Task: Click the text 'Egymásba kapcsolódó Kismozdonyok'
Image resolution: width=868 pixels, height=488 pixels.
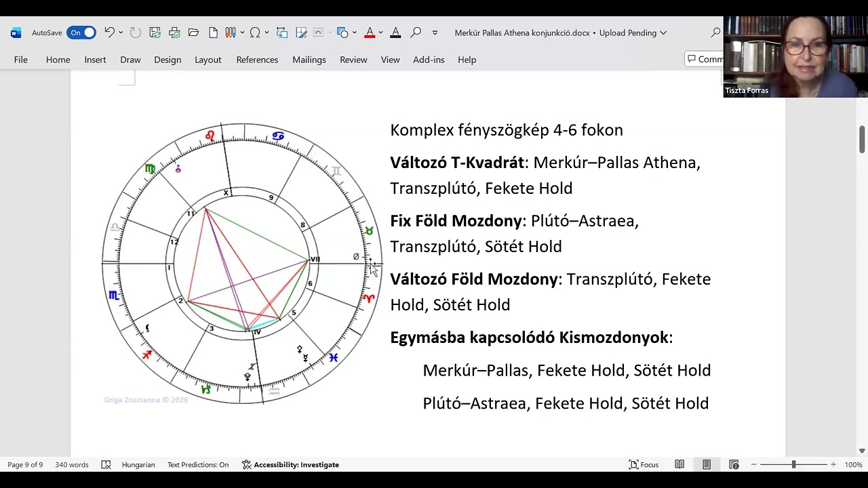Action: (530, 338)
